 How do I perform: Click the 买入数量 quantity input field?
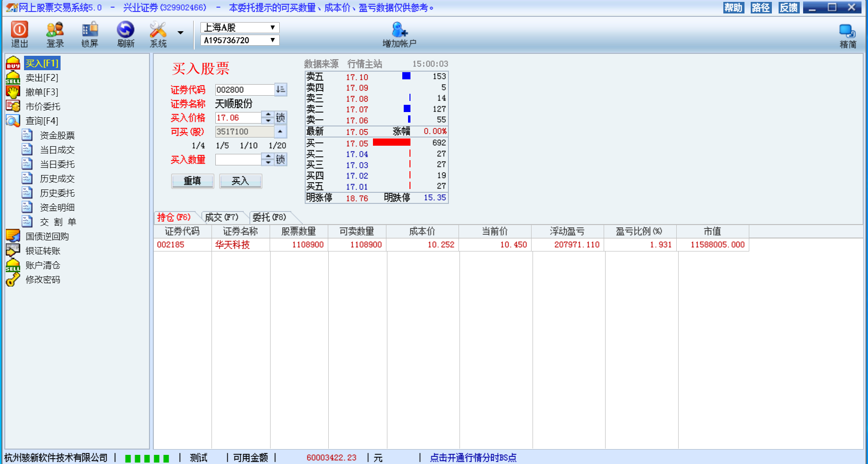[238, 160]
